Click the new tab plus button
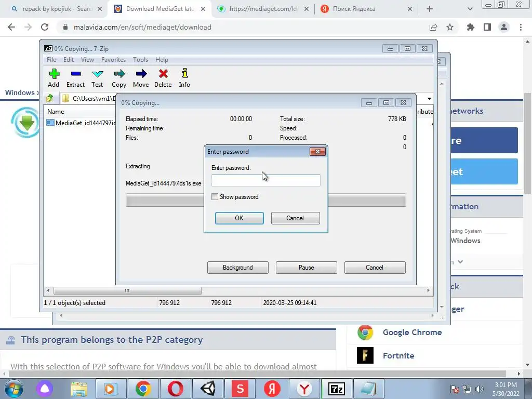Screen dimensions: 532x399 (x=430, y=9)
